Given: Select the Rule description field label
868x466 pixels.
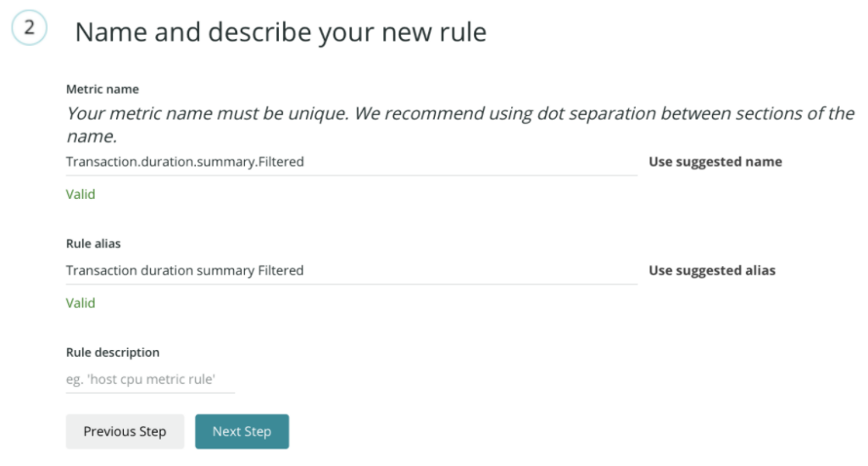Looking at the screenshot, I should tap(113, 352).
